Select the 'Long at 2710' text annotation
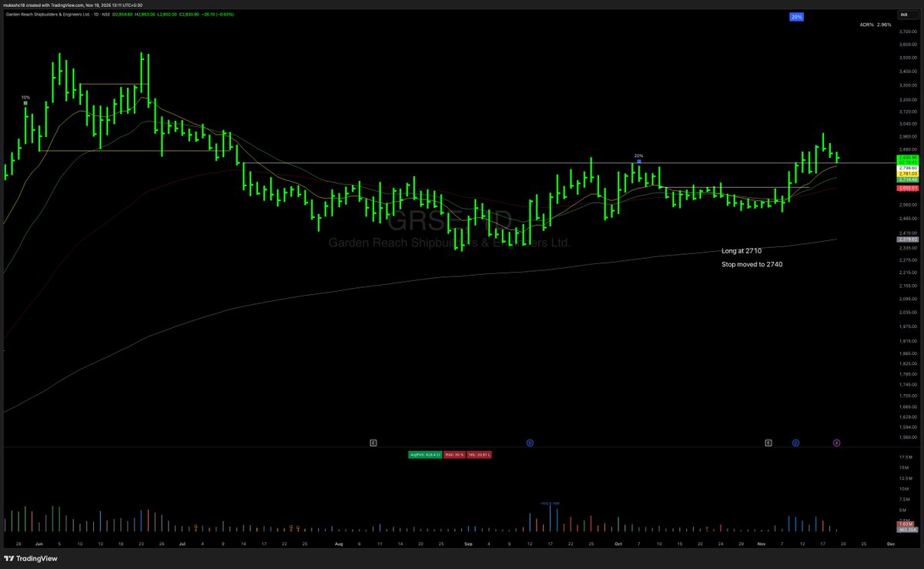Viewport: 924px width, 569px height. point(742,251)
